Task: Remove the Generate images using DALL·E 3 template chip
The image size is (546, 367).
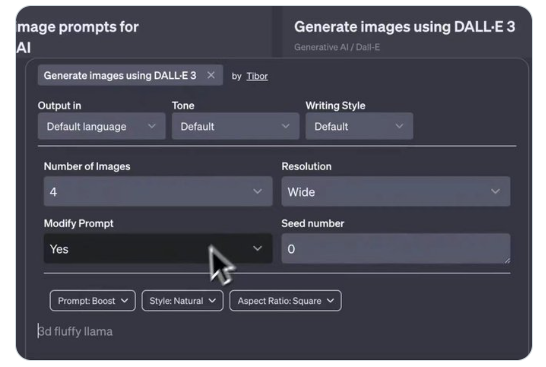Action: tap(211, 75)
